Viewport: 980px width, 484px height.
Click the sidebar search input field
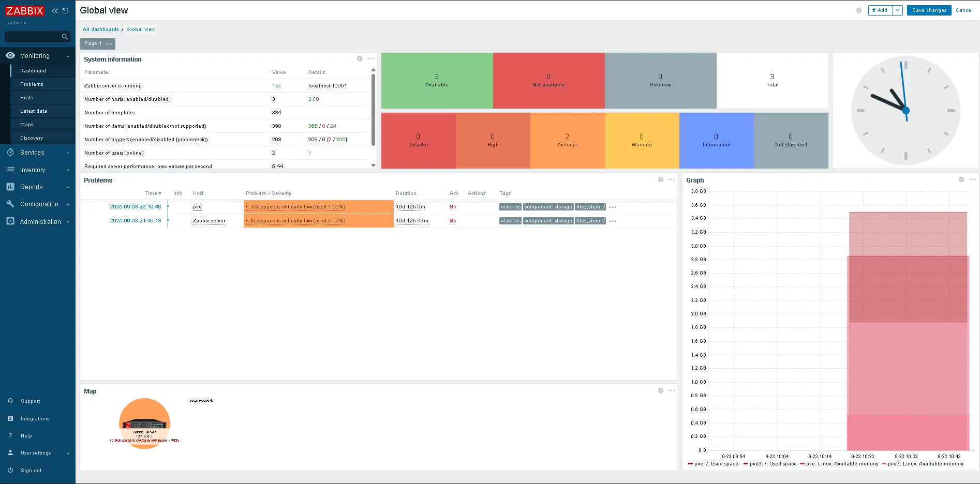click(33, 37)
